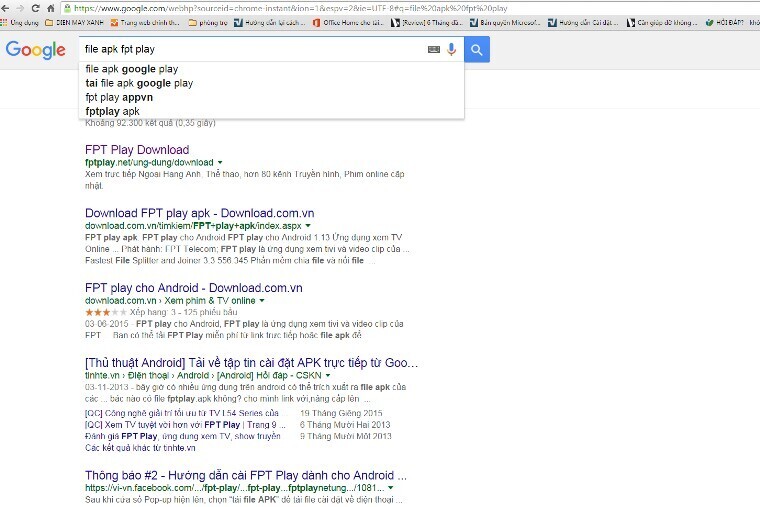
Task: Activate voice search microphone icon
Action: point(451,49)
